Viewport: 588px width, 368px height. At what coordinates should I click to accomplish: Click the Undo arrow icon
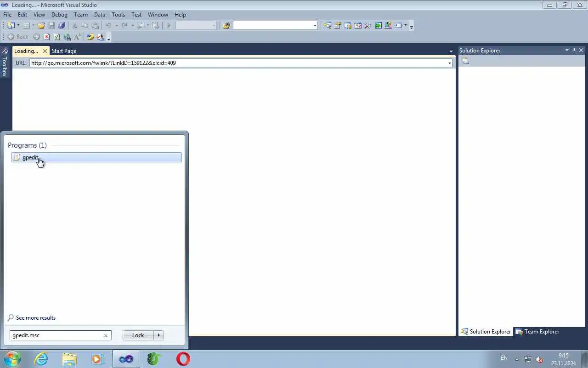[108, 26]
